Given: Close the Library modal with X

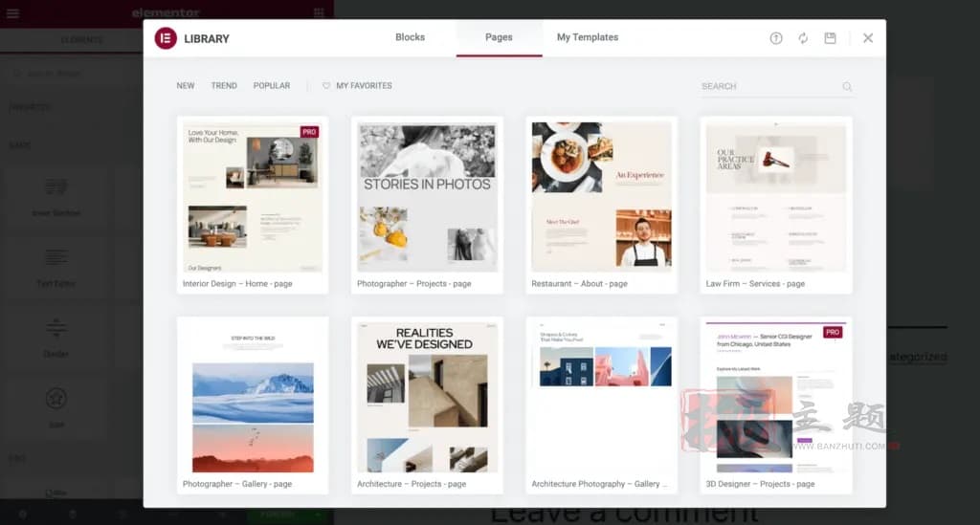Looking at the screenshot, I should coord(868,38).
